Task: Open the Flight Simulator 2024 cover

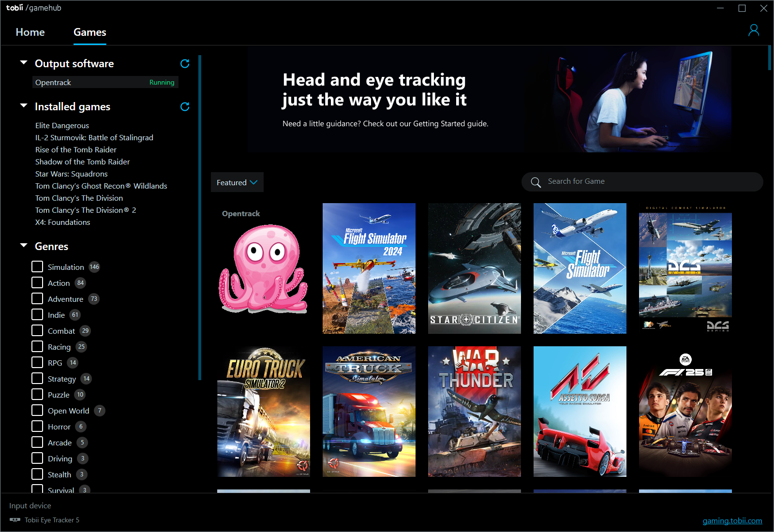Action: click(x=369, y=268)
